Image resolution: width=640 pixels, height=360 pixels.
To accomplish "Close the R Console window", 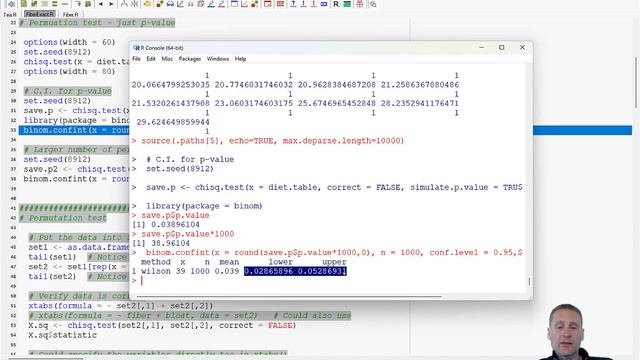I will pos(522,47).
